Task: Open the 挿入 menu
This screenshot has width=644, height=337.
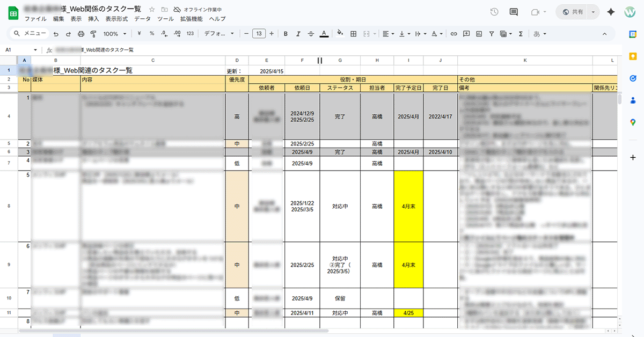Action: (93, 19)
